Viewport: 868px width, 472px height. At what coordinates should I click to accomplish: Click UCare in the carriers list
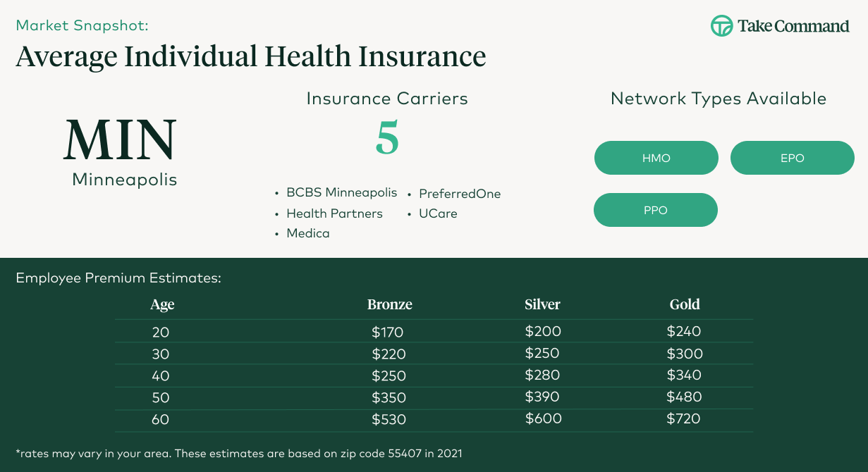438,213
